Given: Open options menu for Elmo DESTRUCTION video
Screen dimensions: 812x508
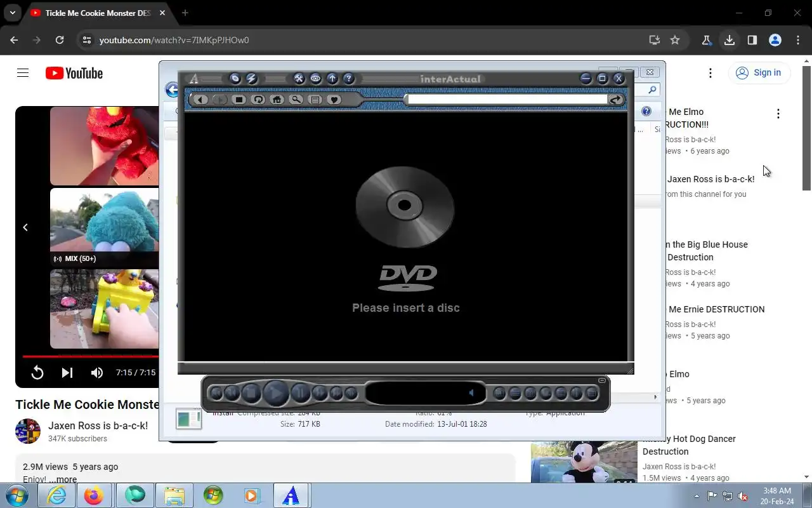Looking at the screenshot, I should click(x=778, y=114).
